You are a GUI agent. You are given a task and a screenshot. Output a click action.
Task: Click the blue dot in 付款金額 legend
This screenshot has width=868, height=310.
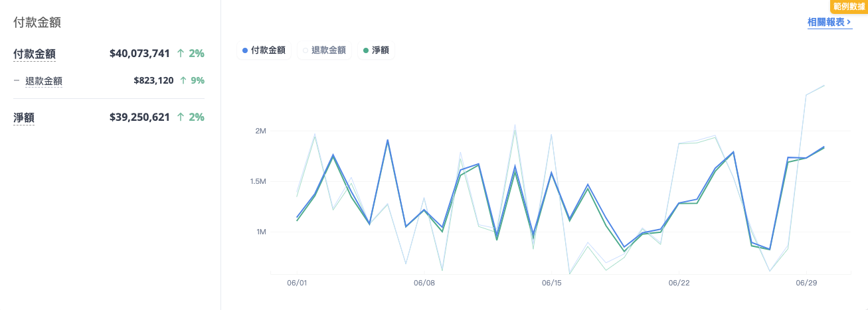[x=245, y=50]
